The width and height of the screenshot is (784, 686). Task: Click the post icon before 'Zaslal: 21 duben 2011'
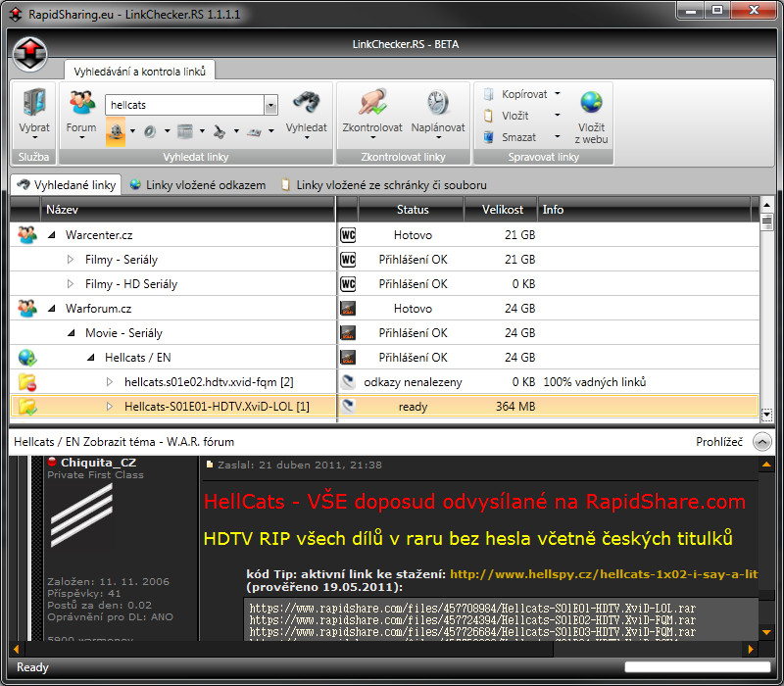point(210,465)
